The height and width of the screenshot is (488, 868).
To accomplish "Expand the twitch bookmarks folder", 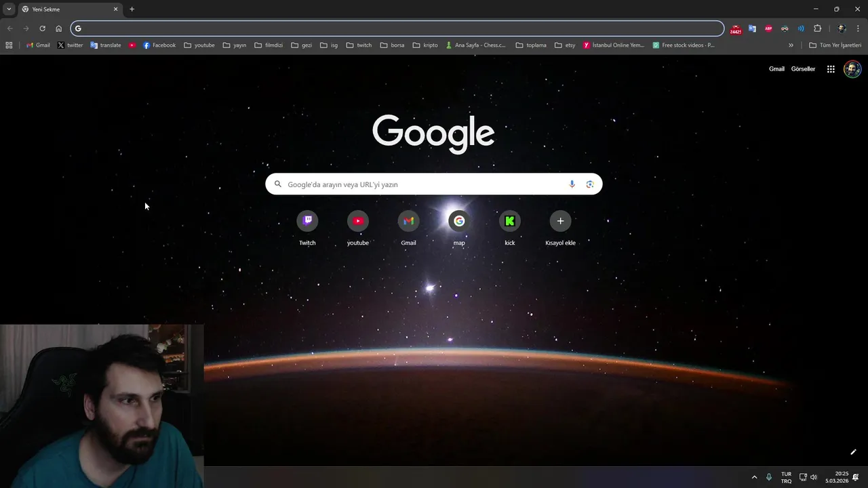I will coord(359,45).
